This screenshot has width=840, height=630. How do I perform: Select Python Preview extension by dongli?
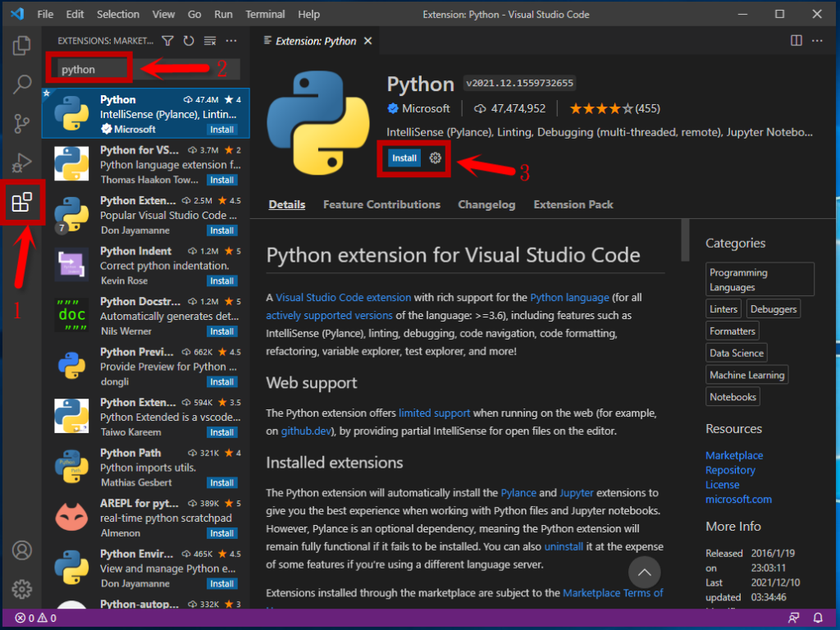(146, 367)
